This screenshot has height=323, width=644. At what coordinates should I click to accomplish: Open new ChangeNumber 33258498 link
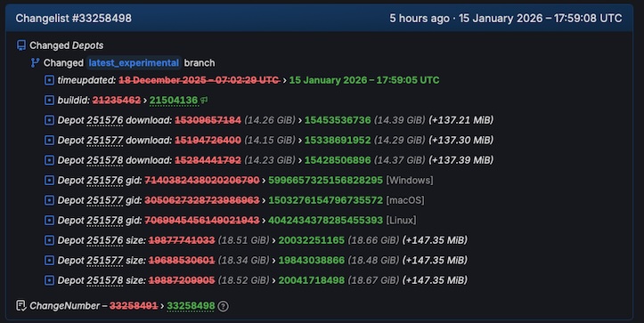[x=191, y=306]
